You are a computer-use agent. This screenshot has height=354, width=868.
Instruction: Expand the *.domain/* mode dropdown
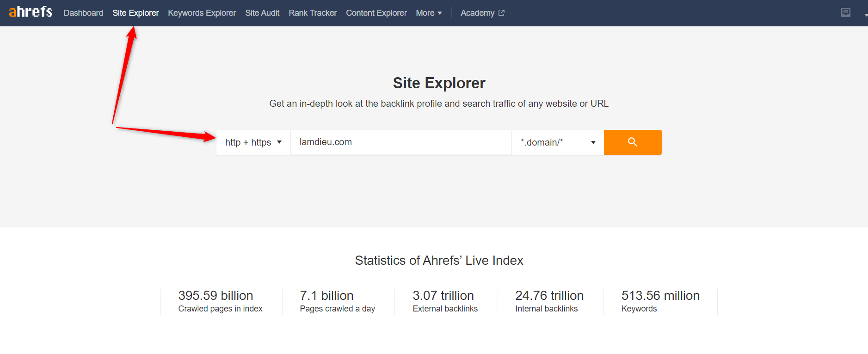tap(558, 142)
